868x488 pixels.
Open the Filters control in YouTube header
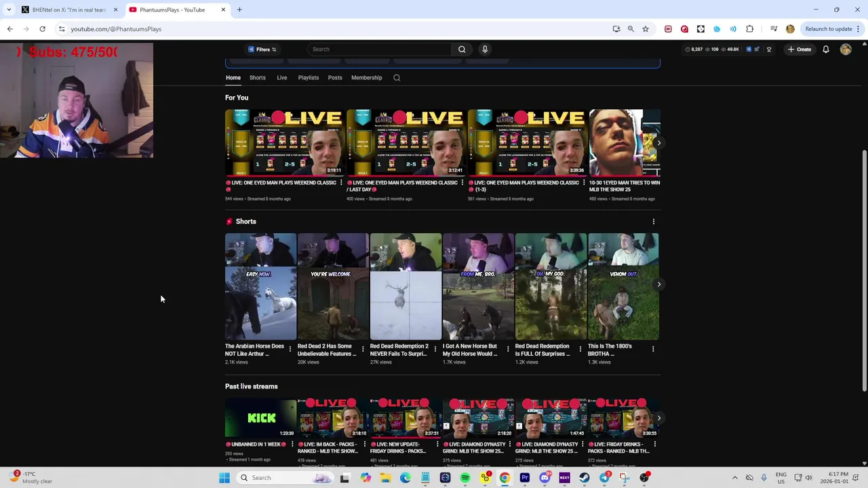pyautogui.click(x=262, y=49)
